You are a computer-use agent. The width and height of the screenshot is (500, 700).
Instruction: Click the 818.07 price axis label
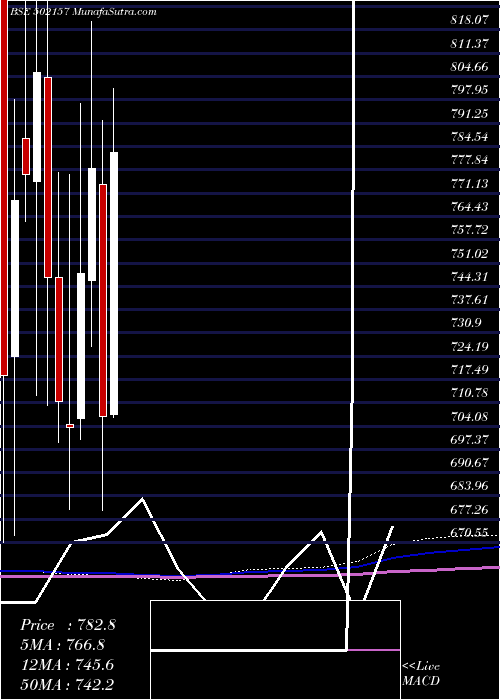[469, 20]
